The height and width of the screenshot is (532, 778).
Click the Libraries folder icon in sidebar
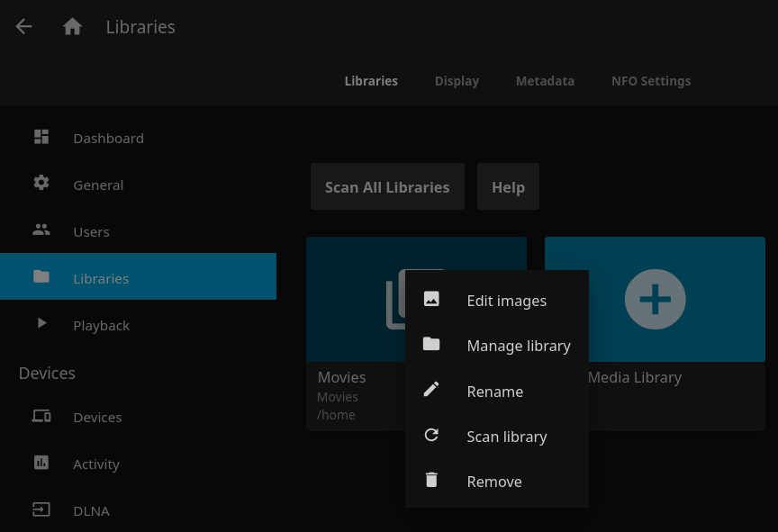41,276
